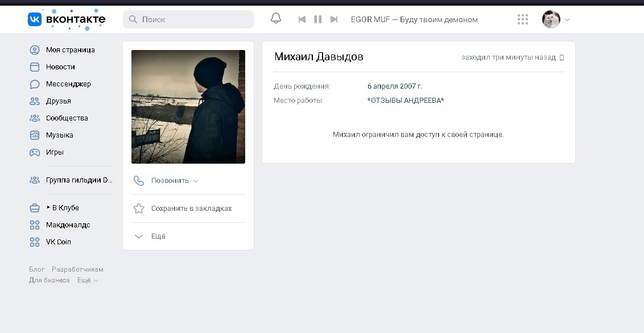Open Мессенджер from sidebar

click(x=68, y=84)
